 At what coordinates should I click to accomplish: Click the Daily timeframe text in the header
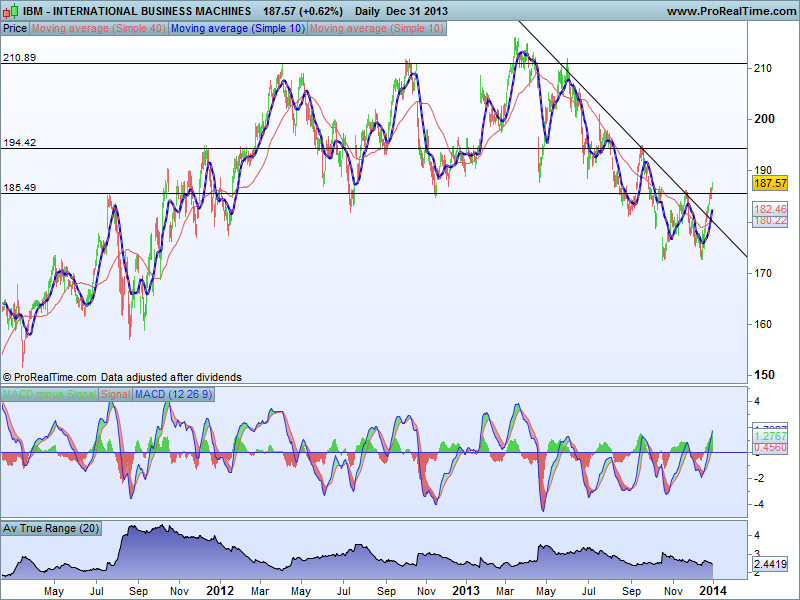coord(367,11)
